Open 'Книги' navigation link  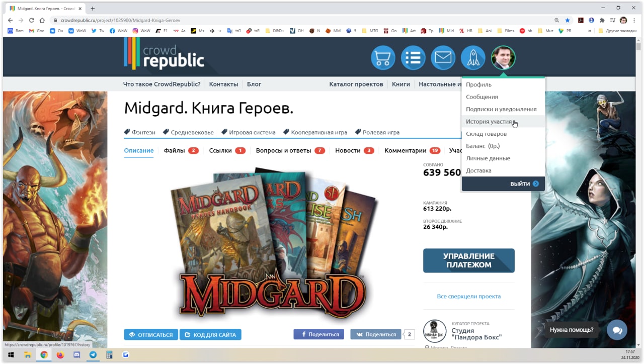(401, 84)
